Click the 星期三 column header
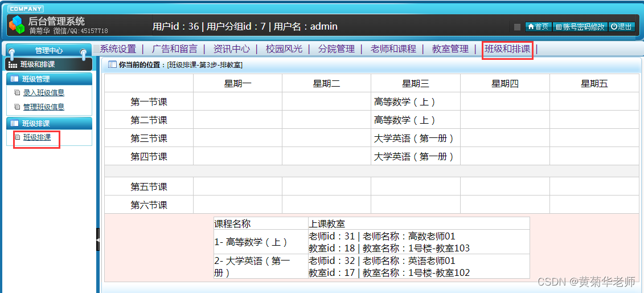Screen dimensions: 644x293 [416, 84]
